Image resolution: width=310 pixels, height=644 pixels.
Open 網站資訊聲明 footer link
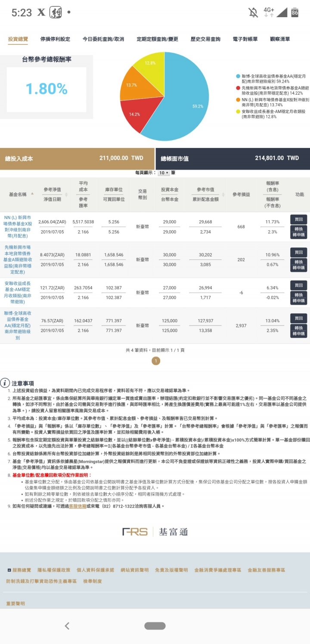[135, 570]
